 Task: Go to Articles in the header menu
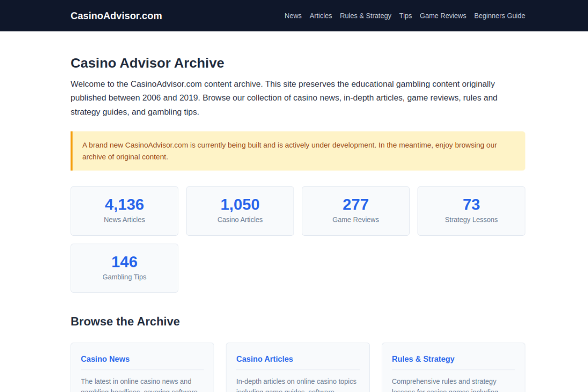pyautogui.click(x=321, y=16)
